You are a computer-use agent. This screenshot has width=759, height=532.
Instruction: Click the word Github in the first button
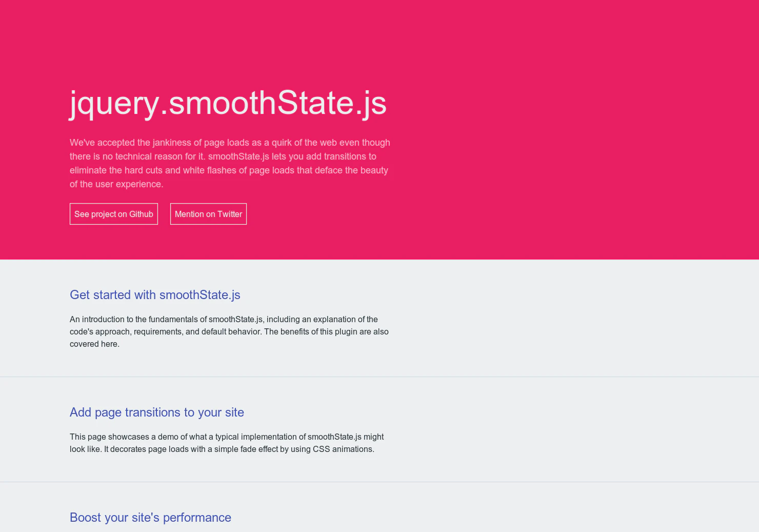pyautogui.click(x=141, y=214)
